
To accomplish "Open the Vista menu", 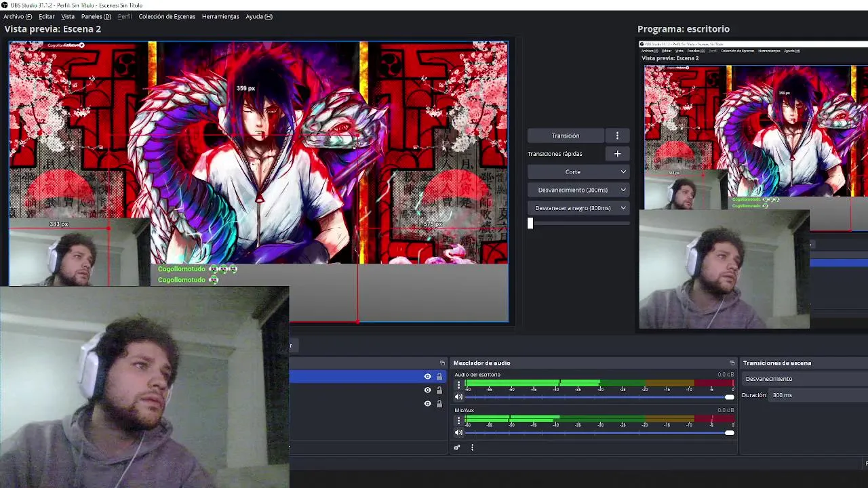I will click(x=68, y=16).
